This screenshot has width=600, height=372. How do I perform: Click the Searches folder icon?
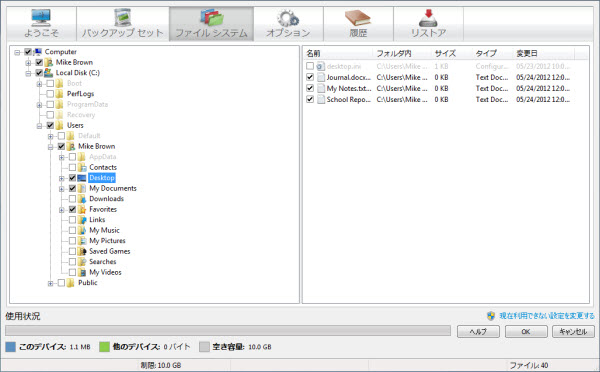[82, 262]
